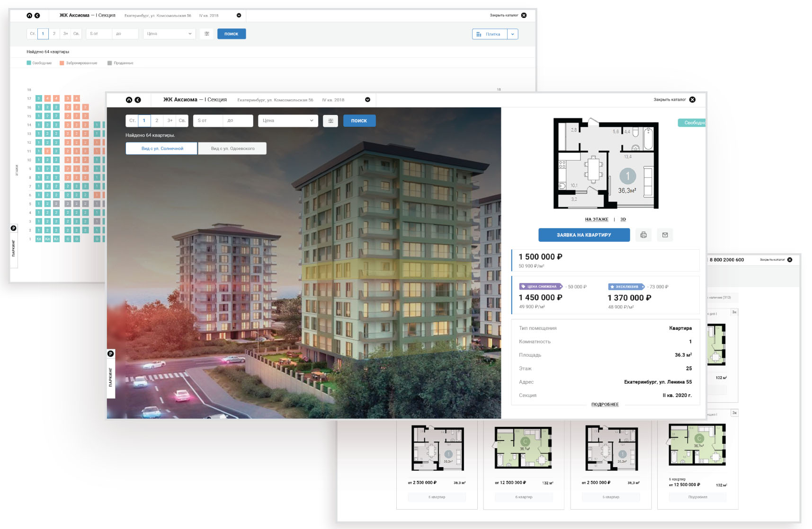
Task: Switch to the Вид с ул. Одоевского tab
Action: (232, 149)
